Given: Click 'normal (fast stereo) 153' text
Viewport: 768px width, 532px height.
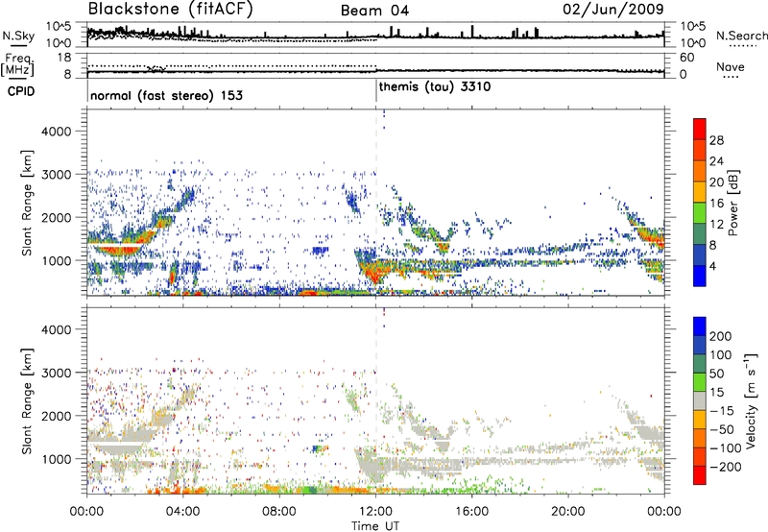Looking at the screenshot, I should tap(166, 95).
